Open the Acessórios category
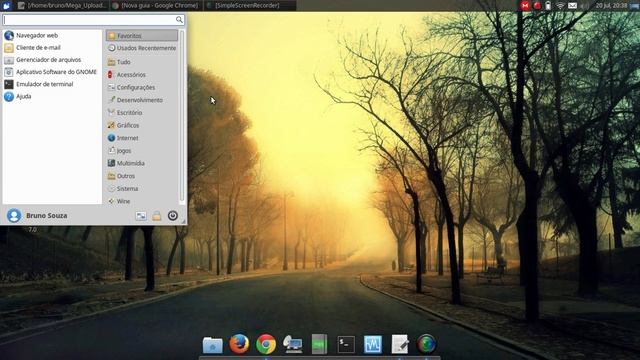Screen dimensions: 640x360 [x=142, y=75]
